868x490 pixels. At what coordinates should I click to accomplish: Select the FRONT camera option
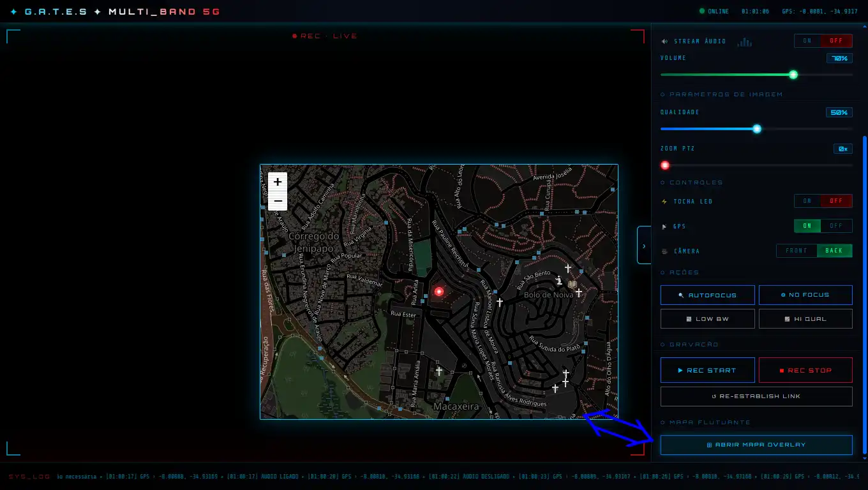[797, 251]
